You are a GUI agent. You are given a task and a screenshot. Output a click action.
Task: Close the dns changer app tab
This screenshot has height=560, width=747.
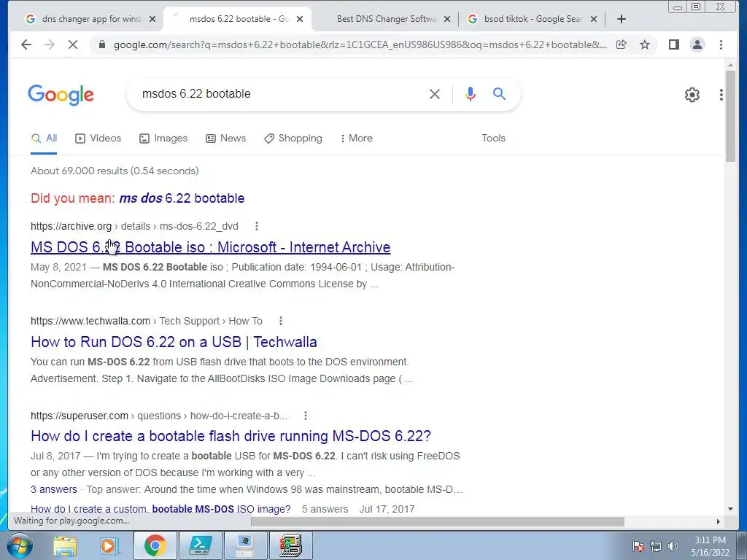coord(152,19)
